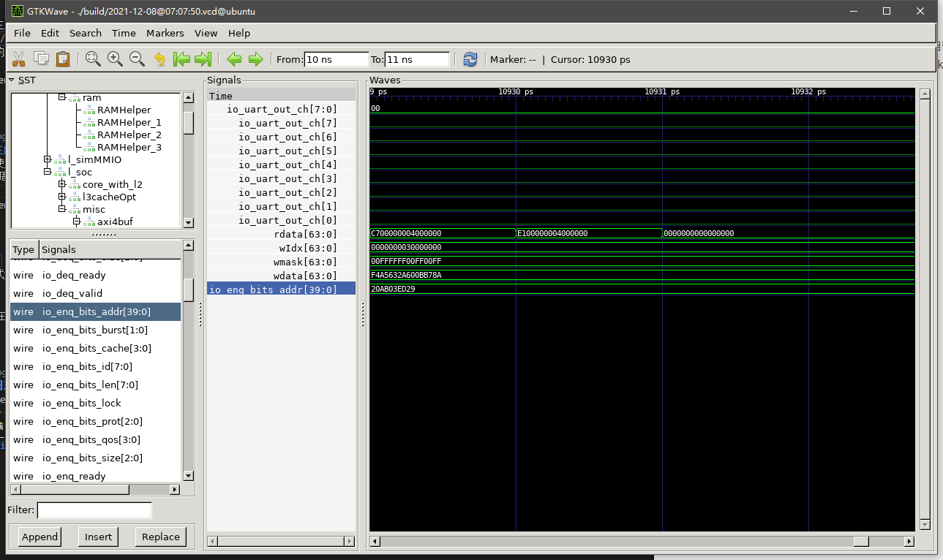Select RAMHelper in the SST tree
The height and width of the screenshot is (560, 943).
point(124,110)
